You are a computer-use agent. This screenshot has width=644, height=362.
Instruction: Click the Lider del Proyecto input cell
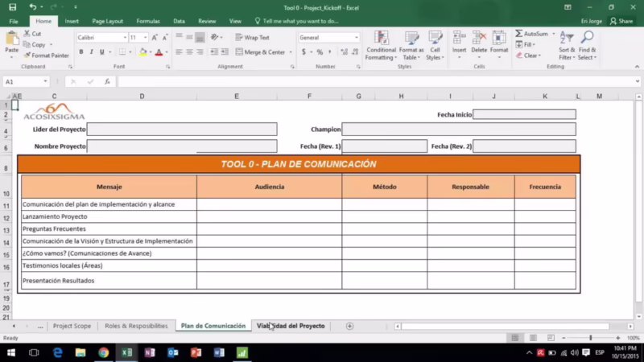182,130
